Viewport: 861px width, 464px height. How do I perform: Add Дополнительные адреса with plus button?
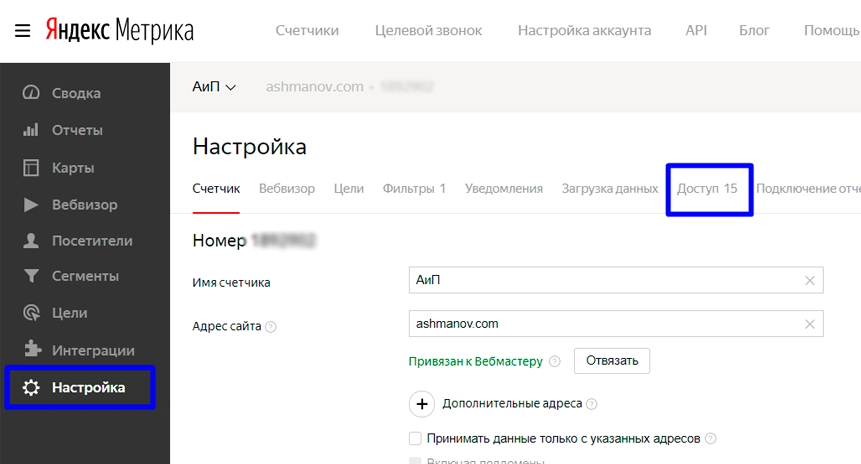[x=422, y=404]
